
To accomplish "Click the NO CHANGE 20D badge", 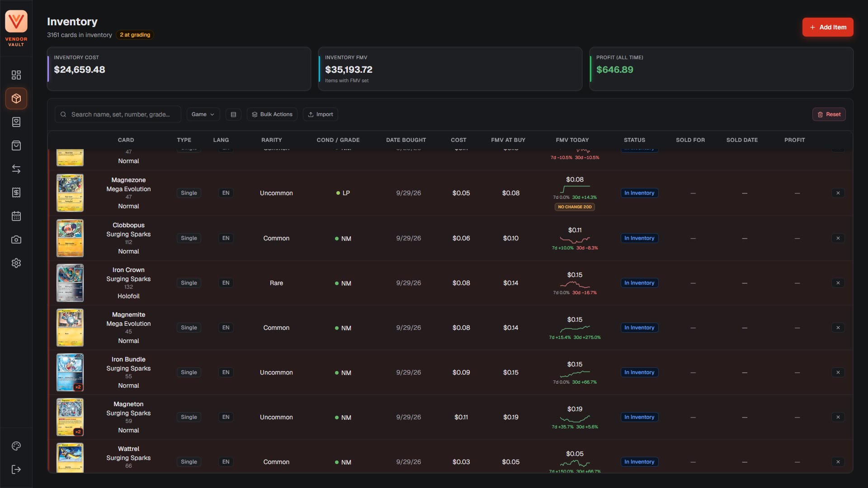I will coord(575,207).
